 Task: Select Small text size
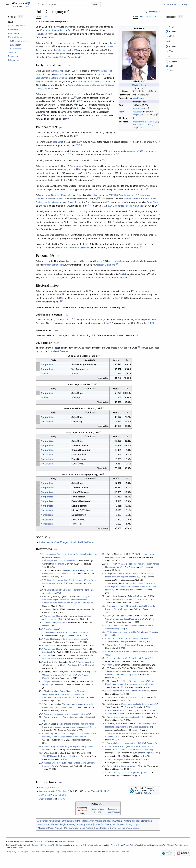pos(167,27)
